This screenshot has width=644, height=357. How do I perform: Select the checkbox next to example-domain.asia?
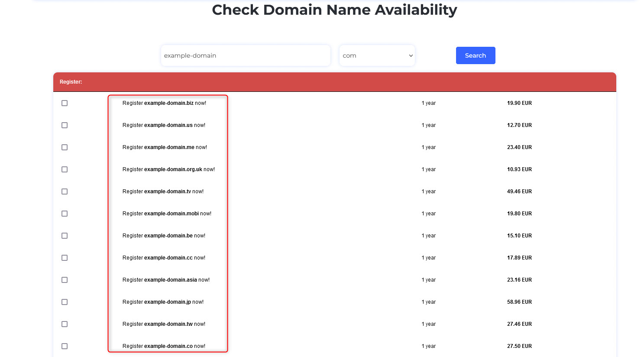click(x=64, y=279)
